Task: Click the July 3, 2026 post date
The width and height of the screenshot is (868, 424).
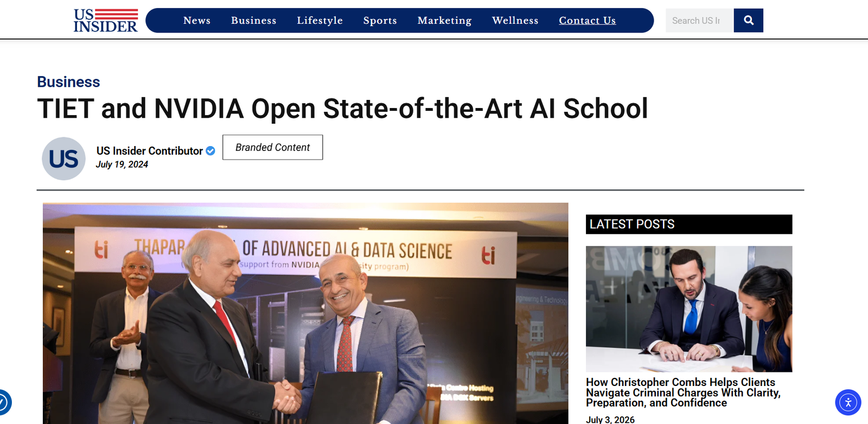Action: (x=610, y=420)
